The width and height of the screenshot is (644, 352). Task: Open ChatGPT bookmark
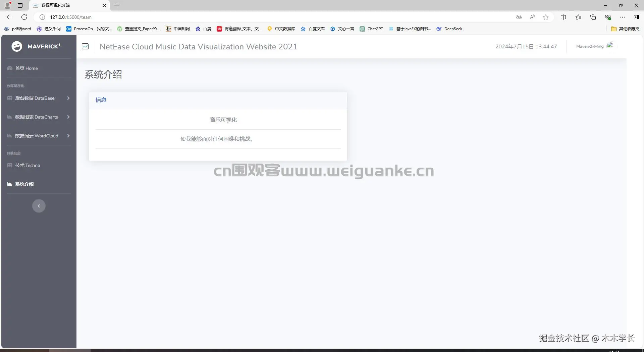point(371,29)
